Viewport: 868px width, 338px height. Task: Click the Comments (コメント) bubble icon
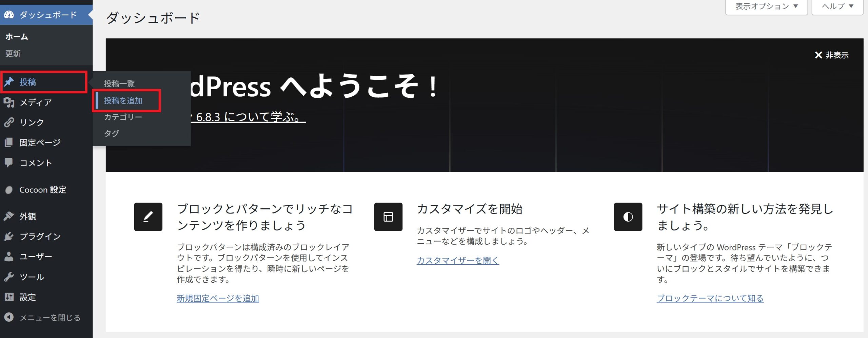pos(9,163)
